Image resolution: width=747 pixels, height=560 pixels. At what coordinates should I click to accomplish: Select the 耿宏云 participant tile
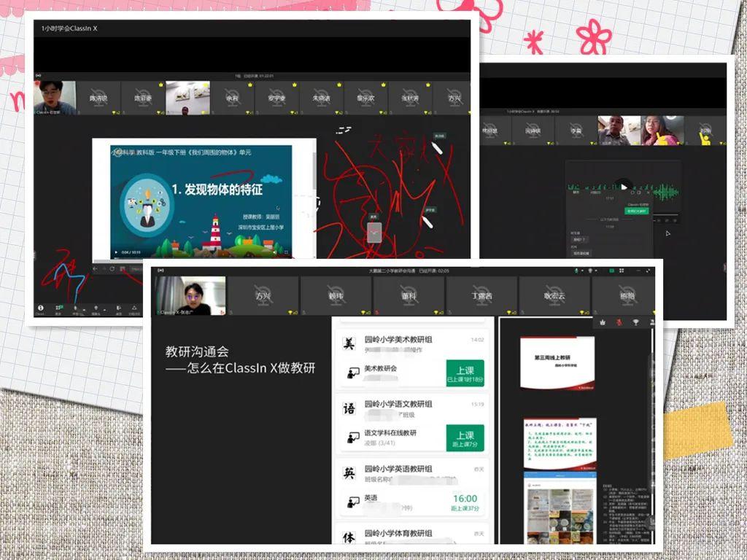coord(554,297)
